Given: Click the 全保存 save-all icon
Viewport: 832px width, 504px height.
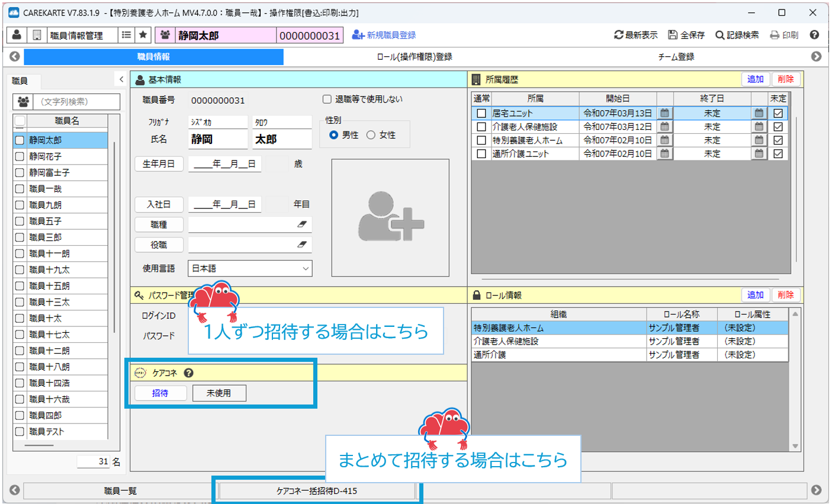Looking at the screenshot, I should [x=673, y=35].
